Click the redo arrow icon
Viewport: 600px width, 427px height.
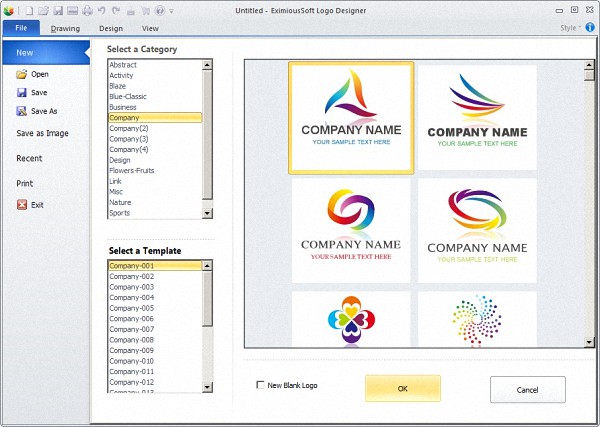tap(116, 10)
